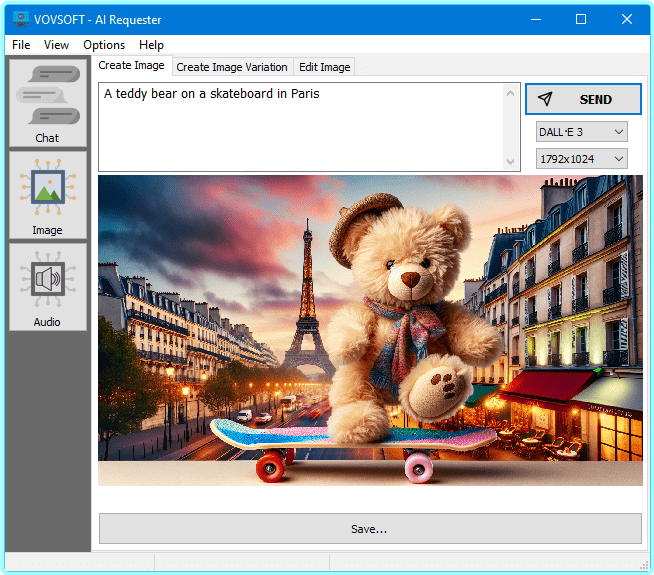
Task: Open the View menu
Action: point(56,45)
